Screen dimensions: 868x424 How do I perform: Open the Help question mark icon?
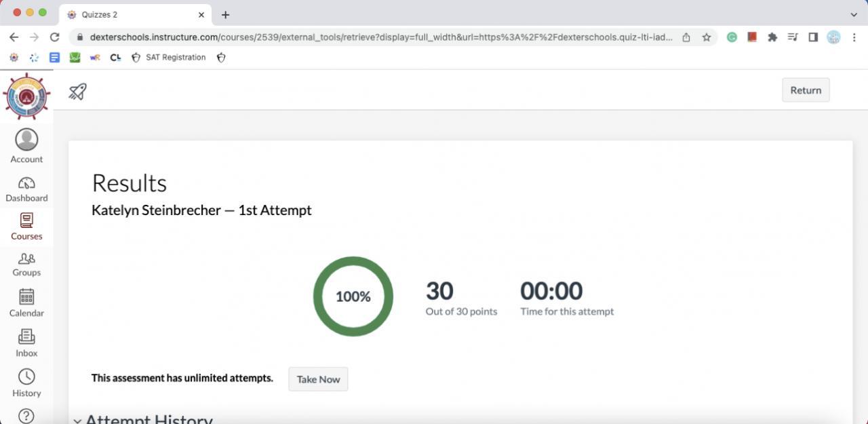click(x=26, y=415)
